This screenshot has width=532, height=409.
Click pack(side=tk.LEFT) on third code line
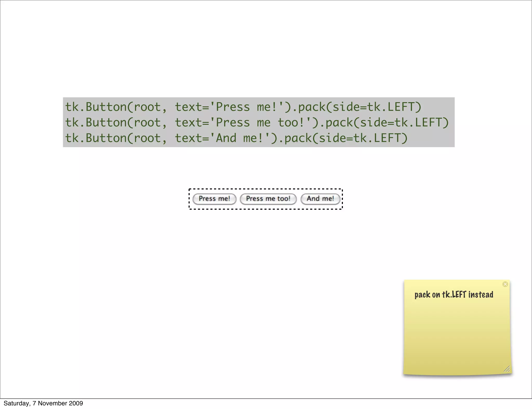[x=346, y=138]
